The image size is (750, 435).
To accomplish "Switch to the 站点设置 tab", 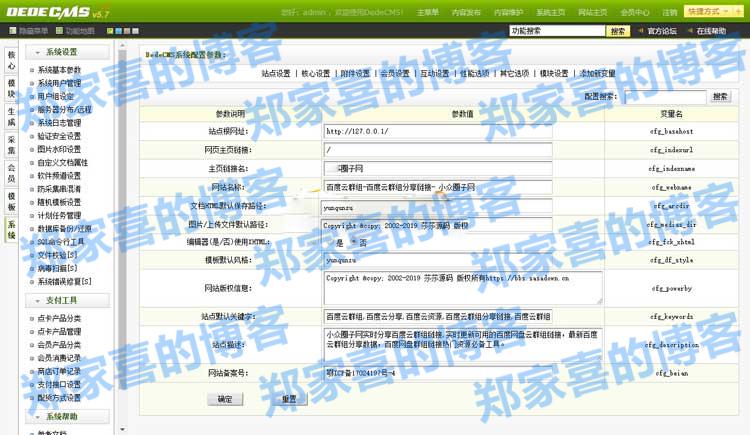I will [x=276, y=73].
